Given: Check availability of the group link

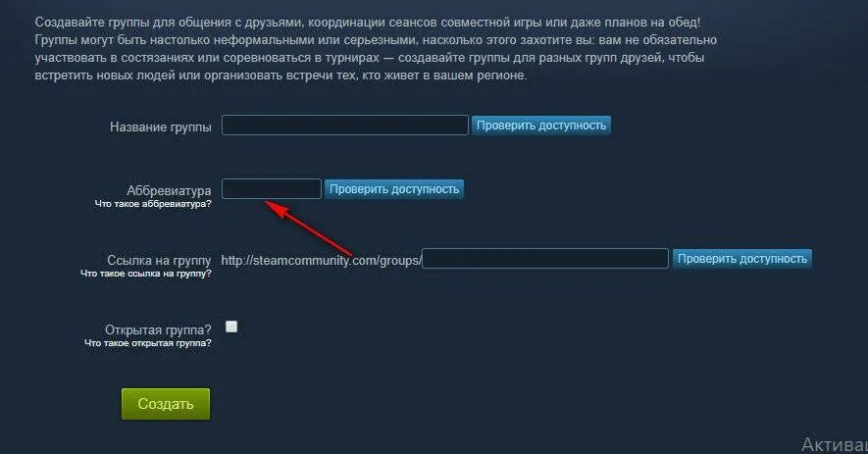Looking at the screenshot, I should pos(742,259).
